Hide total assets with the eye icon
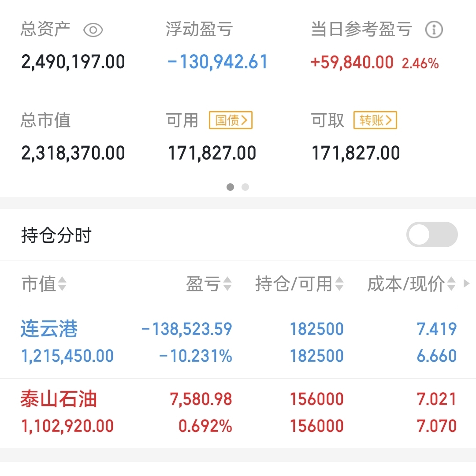 point(93,30)
